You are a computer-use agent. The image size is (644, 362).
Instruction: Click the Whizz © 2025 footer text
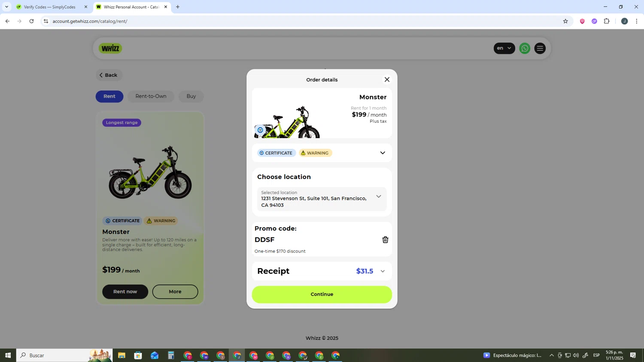click(x=322, y=338)
